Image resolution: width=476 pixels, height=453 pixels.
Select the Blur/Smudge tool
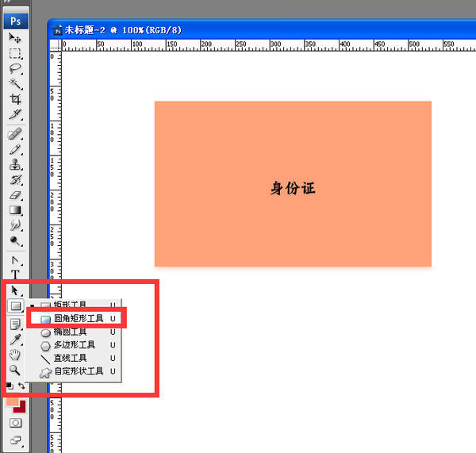tap(15, 225)
